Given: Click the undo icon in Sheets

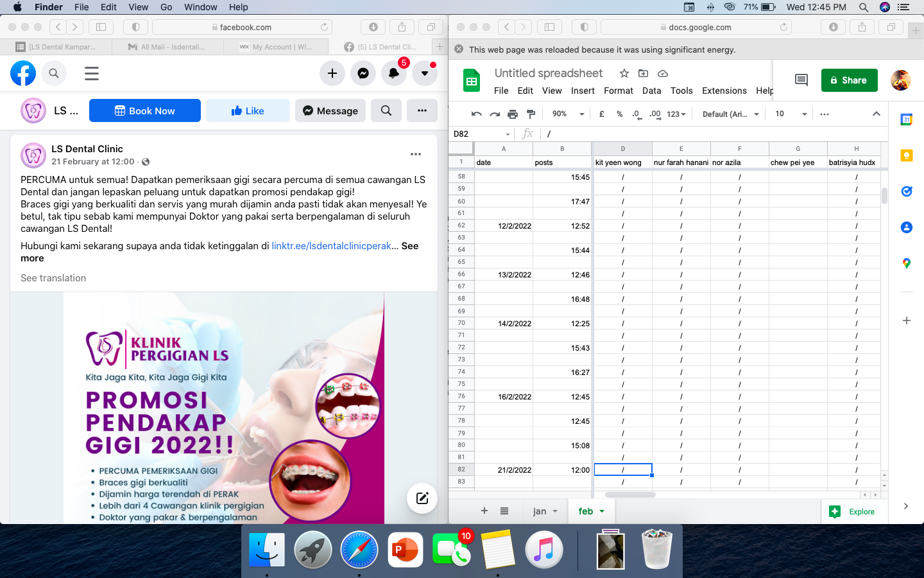Looking at the screenshot, I should click(476, 114).
